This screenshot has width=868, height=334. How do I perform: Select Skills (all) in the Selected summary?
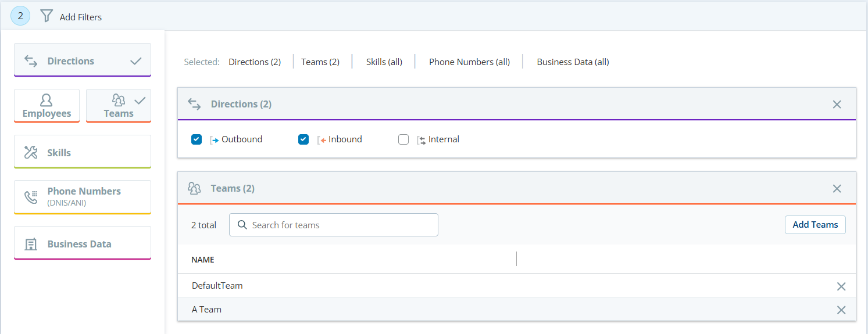point(384,62)
